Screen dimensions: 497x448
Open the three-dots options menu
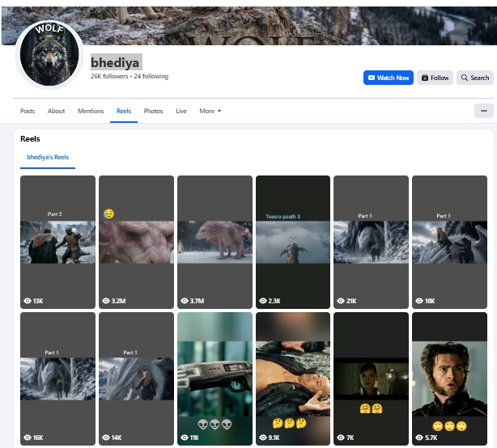point(483,111)
